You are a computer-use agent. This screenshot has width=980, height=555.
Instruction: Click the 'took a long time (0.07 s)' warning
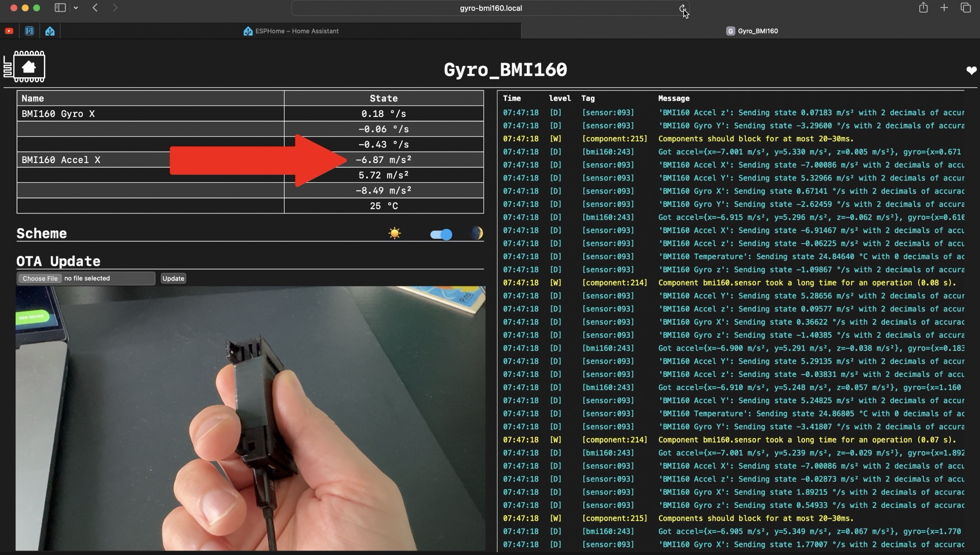[807, 440]
